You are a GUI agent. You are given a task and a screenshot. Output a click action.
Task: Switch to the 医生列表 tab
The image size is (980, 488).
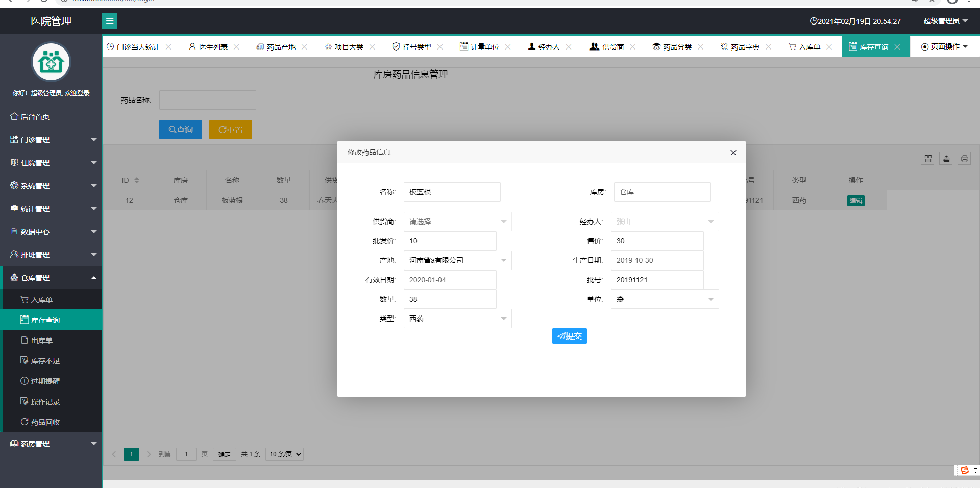[x=212, y=46]
